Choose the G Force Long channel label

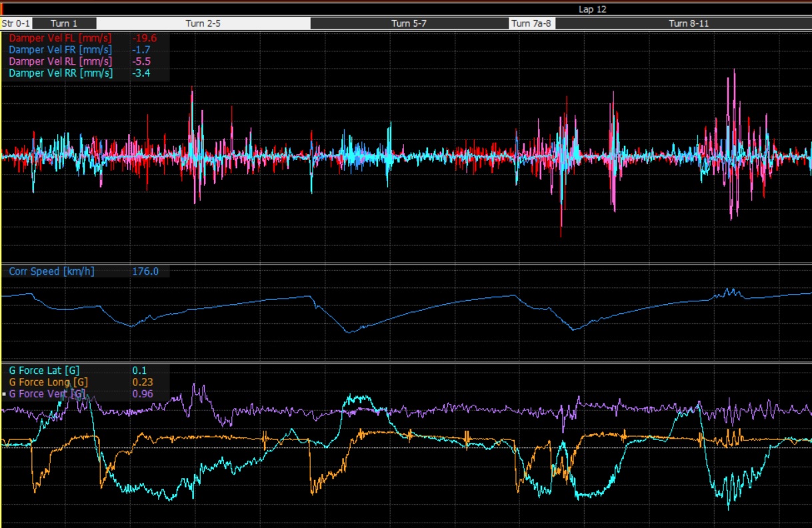click(x=48, y=382)
